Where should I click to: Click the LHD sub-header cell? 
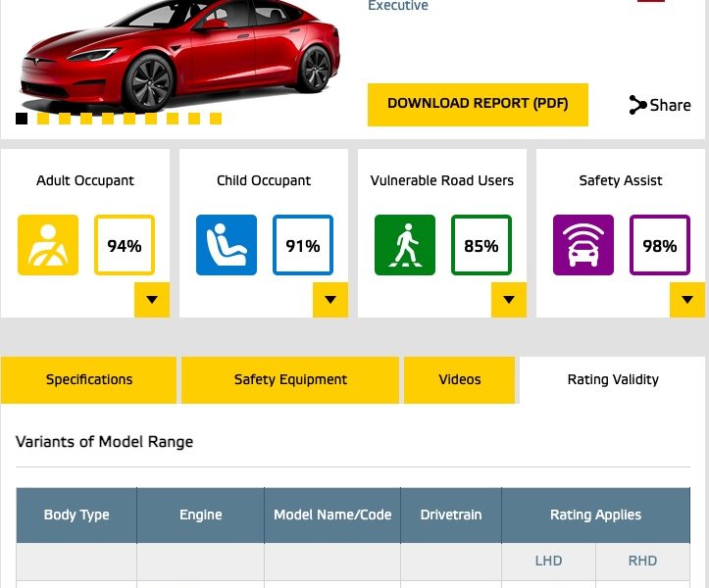(x=548, y=561)
